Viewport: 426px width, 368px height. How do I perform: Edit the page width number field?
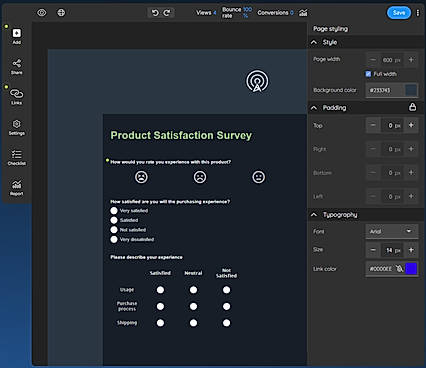[392, 60]
